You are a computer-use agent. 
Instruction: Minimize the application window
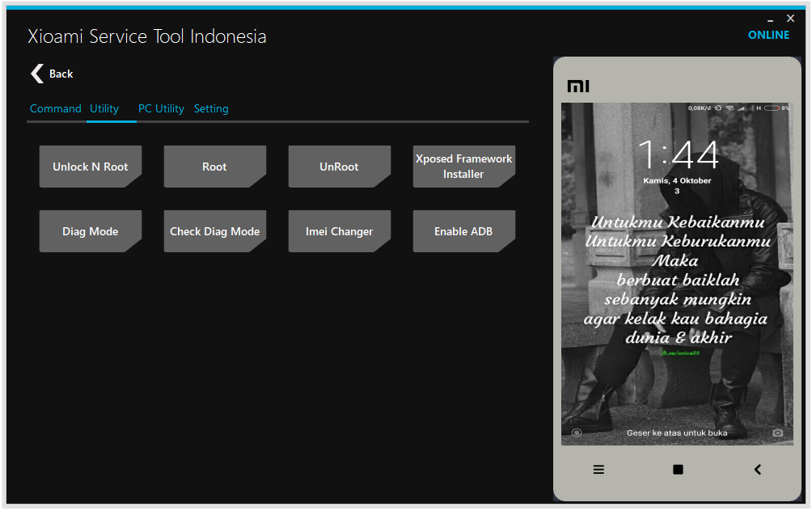click(771, 19)
